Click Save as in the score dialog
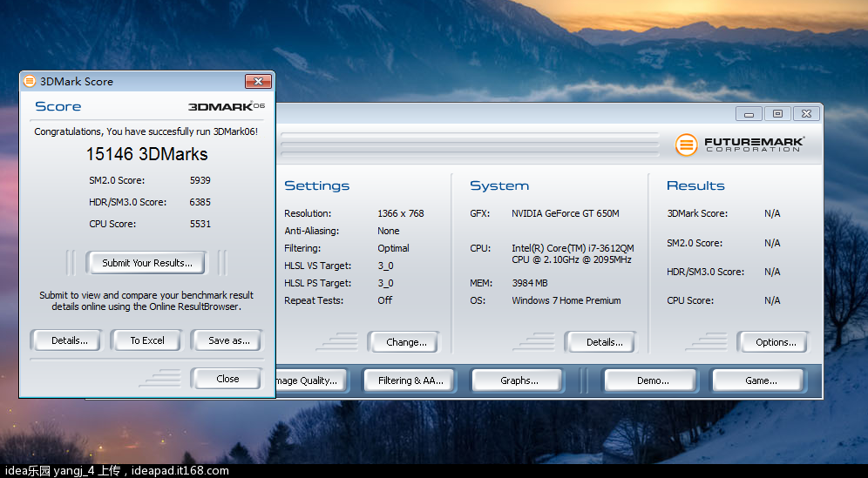Screen dimensions: 868x478 [x=228, y=340]
